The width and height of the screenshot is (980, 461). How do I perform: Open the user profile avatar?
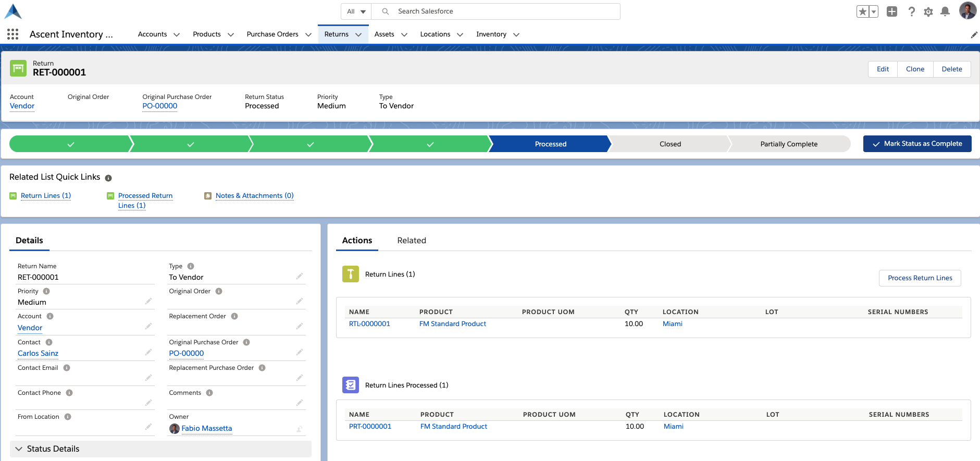tap(967, 10)
